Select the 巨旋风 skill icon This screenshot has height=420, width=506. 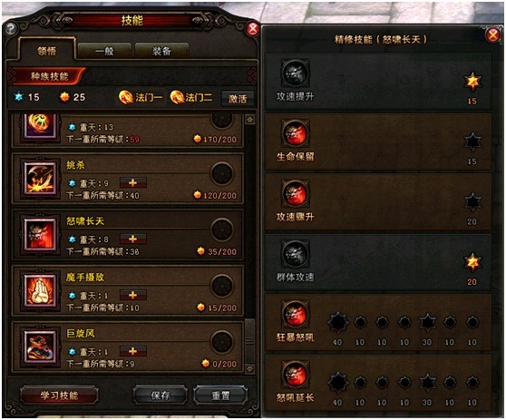pos(40,347)
